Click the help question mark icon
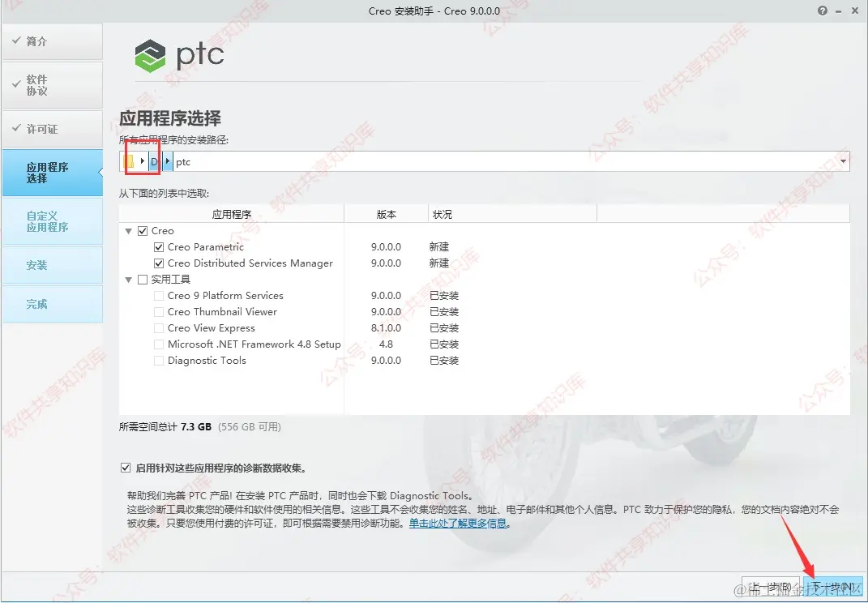Viewport: 868px width, 603px height. [x=823, y=11]
